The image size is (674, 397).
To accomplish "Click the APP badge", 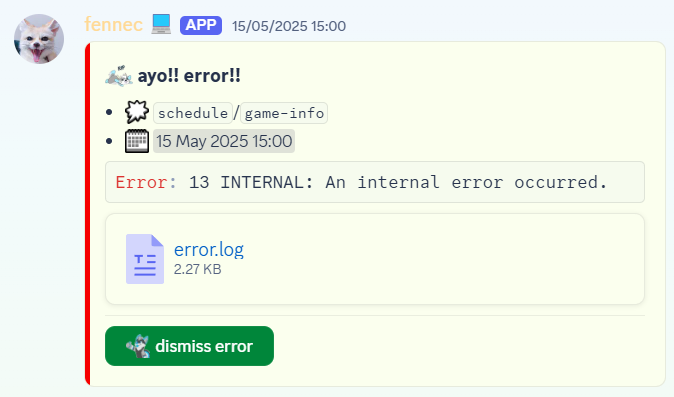I will pyautogui.click(x=201, y=25).
